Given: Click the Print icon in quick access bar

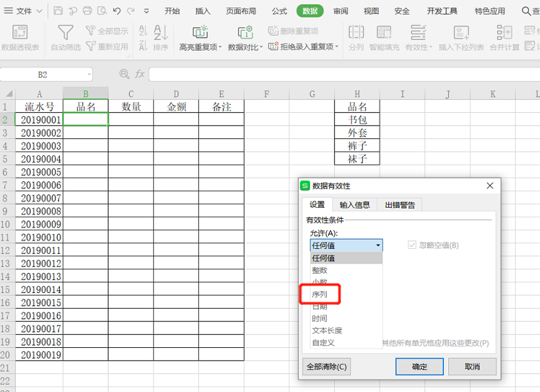Looking at the screenshot, I should [x=88, y=11].
